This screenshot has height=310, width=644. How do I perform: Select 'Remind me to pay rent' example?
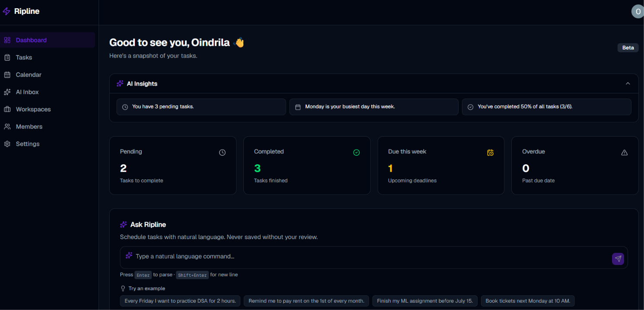pos(306,301)
